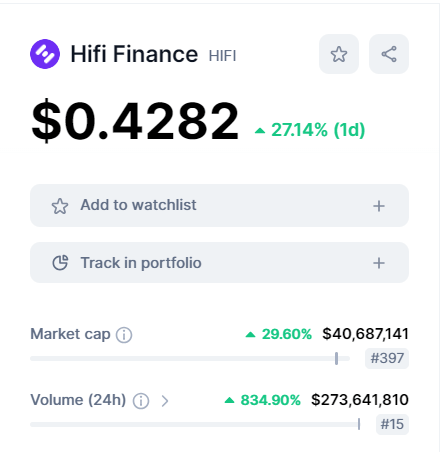Click the $0.4282 price value

click(x=135, y=121)
